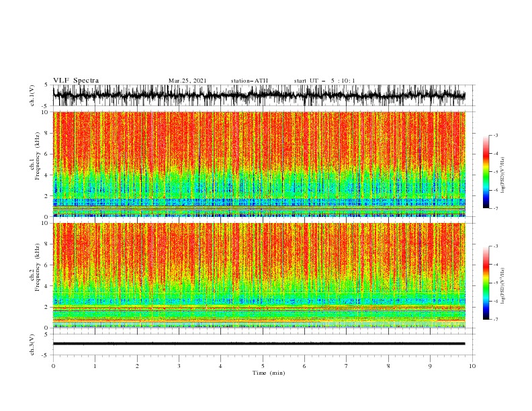
Task: Click the "-7" tick on ch.2 colorbar
Action: (496, 320)
